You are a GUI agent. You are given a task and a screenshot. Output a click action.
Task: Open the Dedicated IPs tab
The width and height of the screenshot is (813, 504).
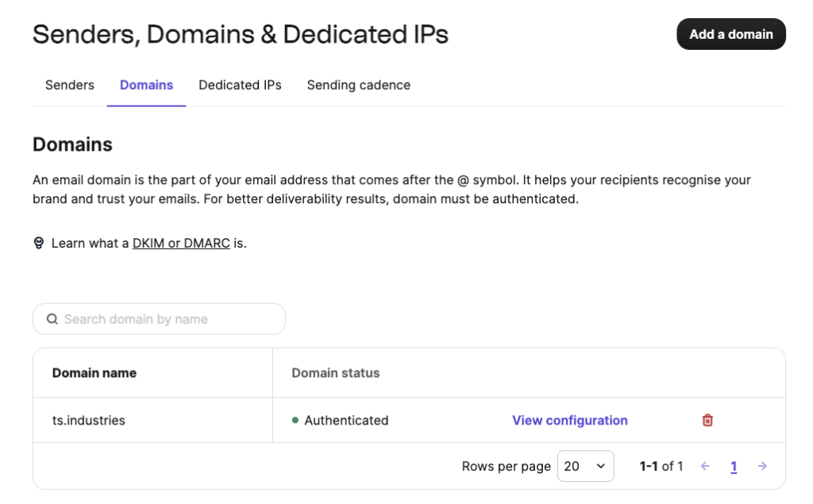click(x=240, y=85)
